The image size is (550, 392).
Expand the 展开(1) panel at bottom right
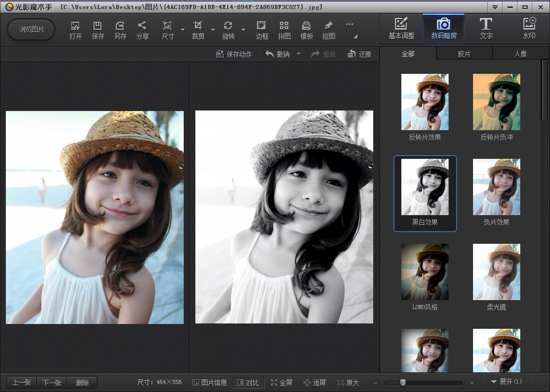(x=506, y=382)
